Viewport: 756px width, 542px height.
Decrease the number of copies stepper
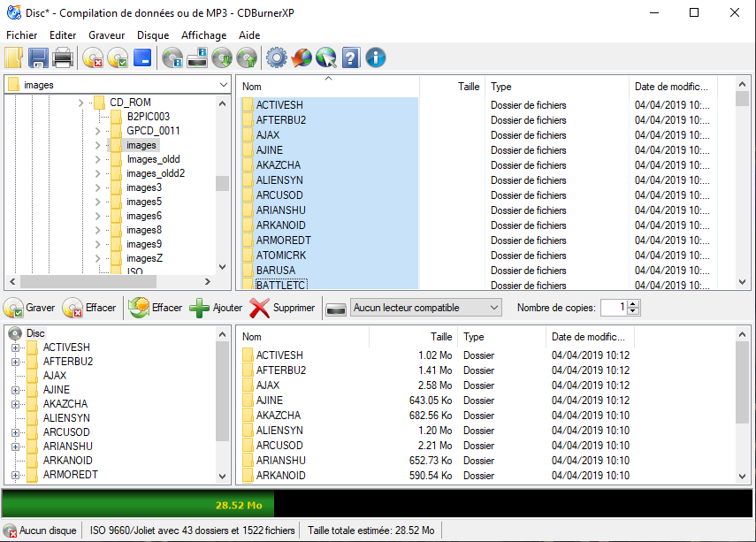click(x=633, y=311)
